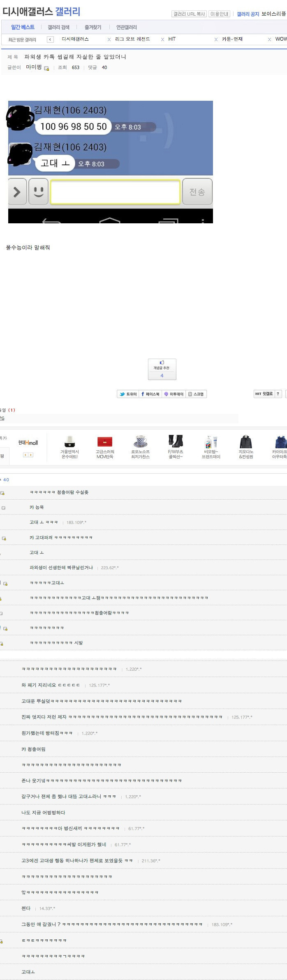Open 리그 오브 레전드 recent gallery
This screenshot has height=980, width=287.
click(x=132, y=39)
